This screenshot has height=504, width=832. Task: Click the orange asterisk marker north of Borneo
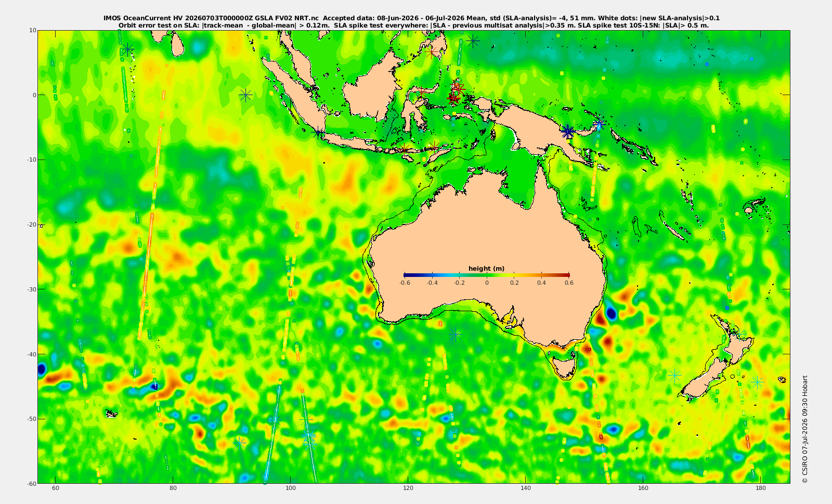pos(431,52)
